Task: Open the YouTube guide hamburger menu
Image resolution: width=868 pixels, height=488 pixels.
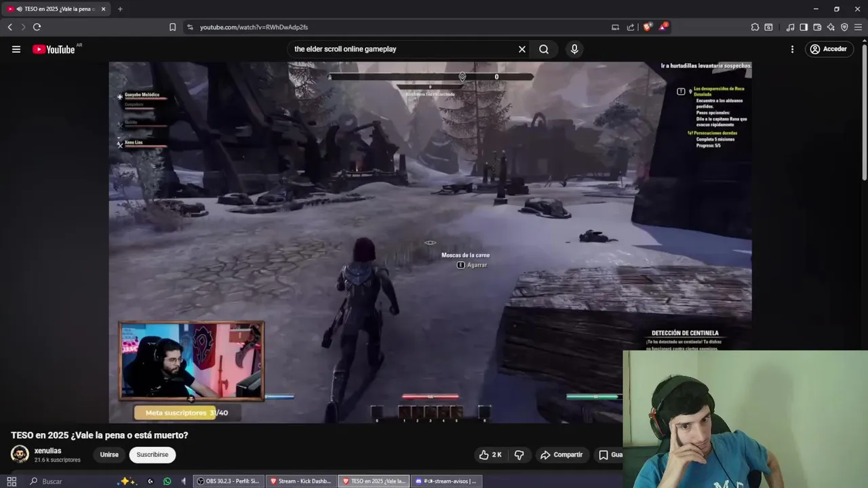Action: coord(16,49)
